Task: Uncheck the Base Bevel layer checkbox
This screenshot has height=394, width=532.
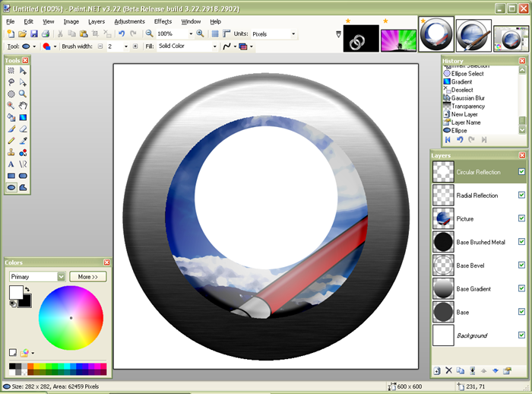Action: click(521, 265)
